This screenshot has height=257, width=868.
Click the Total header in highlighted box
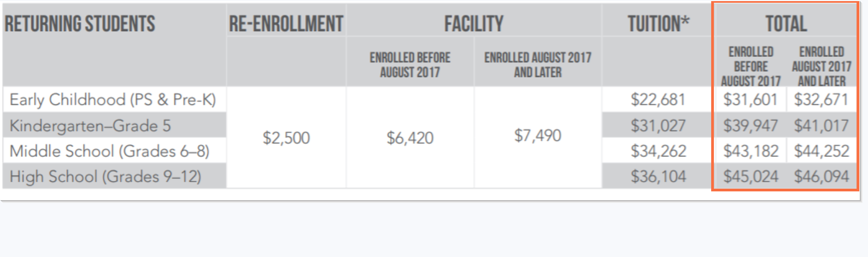tap(785, 24)
